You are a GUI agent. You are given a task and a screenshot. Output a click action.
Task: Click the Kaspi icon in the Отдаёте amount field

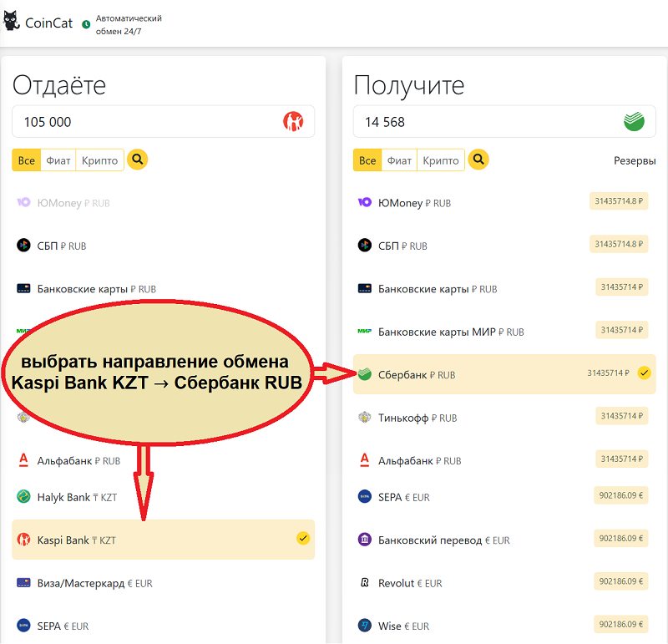pos(293,121)
